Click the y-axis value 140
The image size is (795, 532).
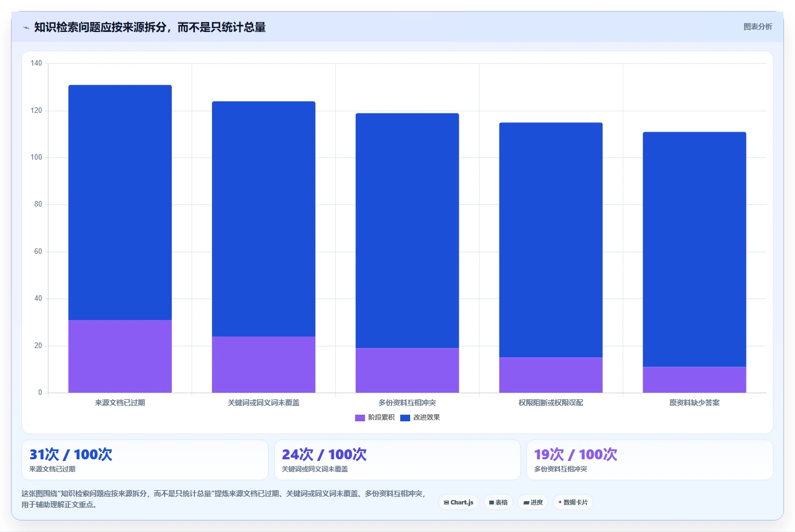(x=36, y=63)
